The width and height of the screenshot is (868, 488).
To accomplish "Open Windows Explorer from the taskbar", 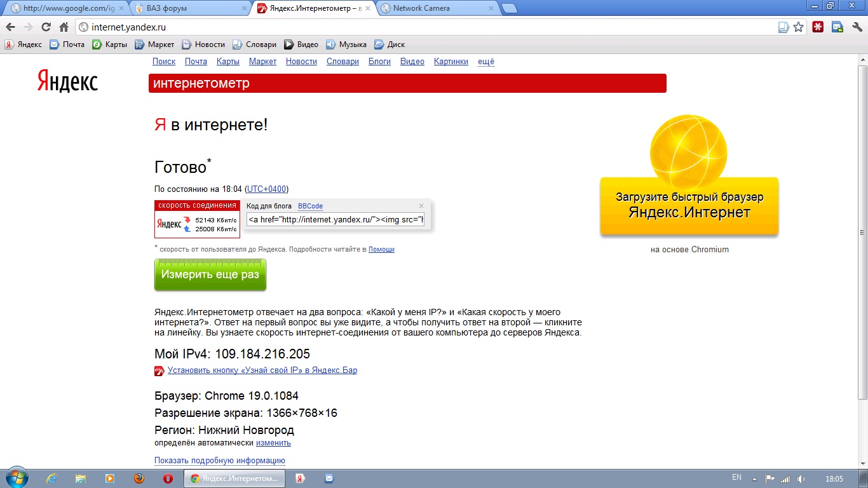I will 81,478.
